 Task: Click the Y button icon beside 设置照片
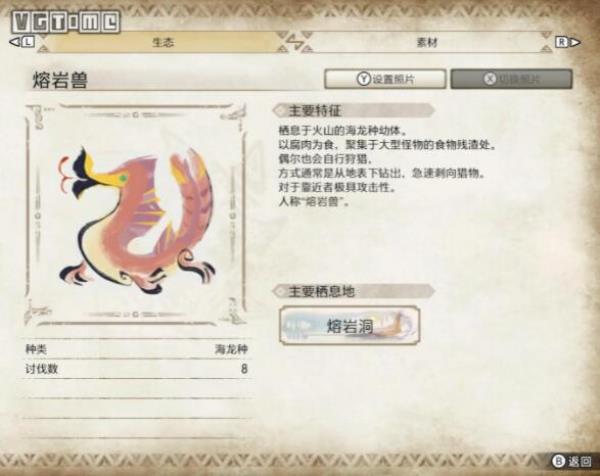[364, 79]
